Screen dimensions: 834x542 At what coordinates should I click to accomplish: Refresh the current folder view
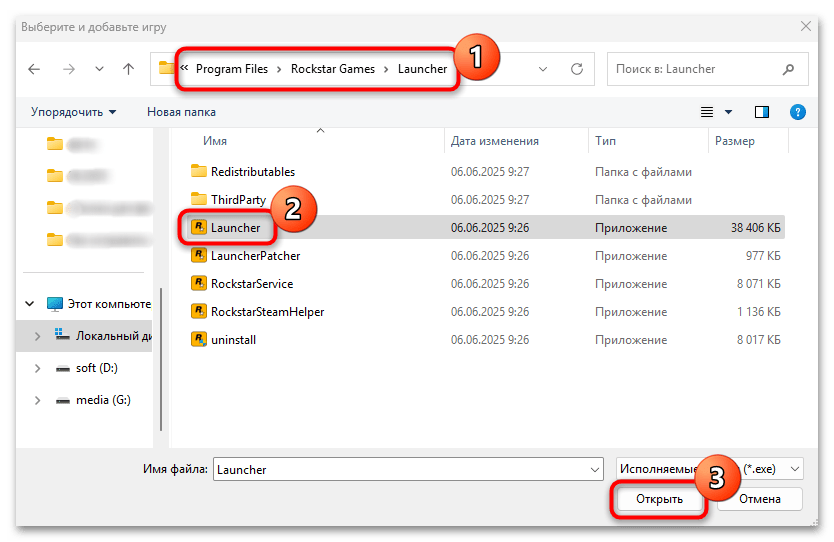click(x=577, y=69)
